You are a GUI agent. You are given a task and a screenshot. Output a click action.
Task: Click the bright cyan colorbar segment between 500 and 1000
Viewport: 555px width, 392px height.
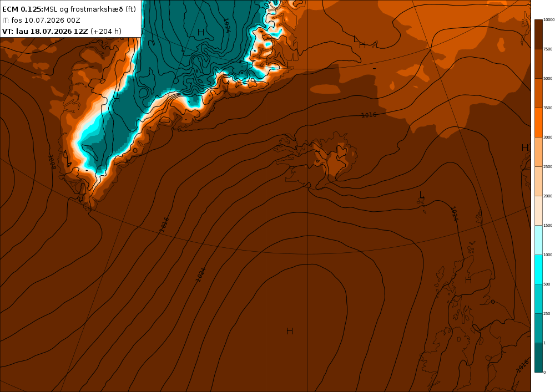[x=538, y=269]
